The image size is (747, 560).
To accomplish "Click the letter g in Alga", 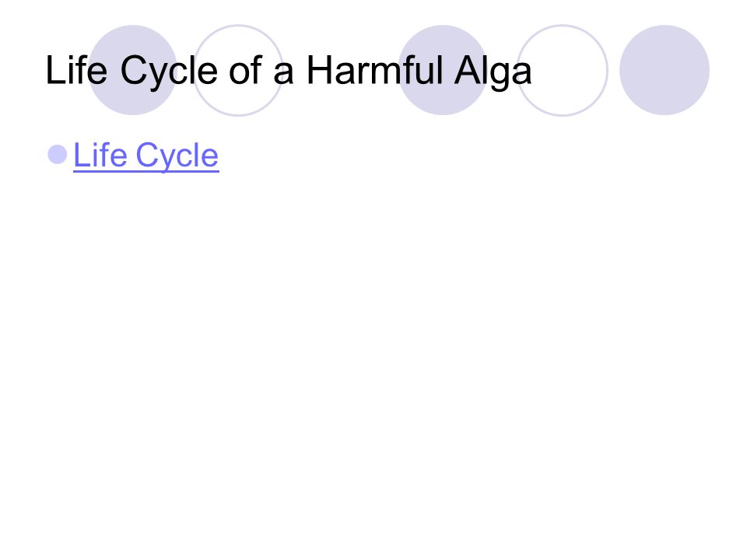I will pos(498,76).
